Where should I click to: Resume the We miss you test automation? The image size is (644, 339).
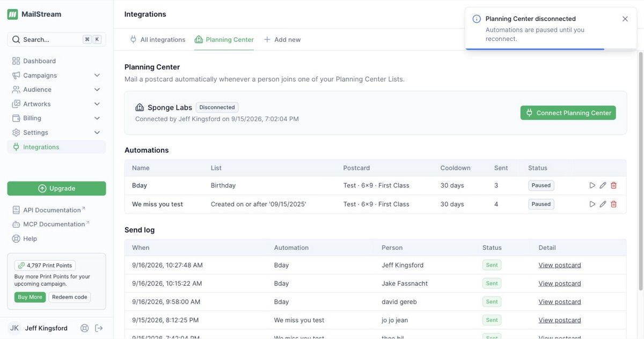click(x=592, y=204)
